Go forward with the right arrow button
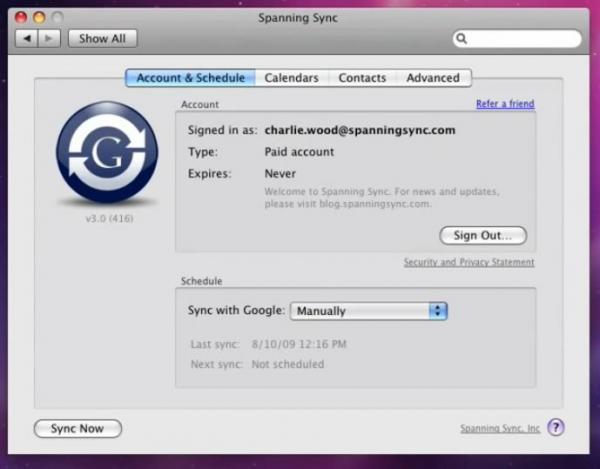This screenshot has width=600, height=469. tap(49, 39)
